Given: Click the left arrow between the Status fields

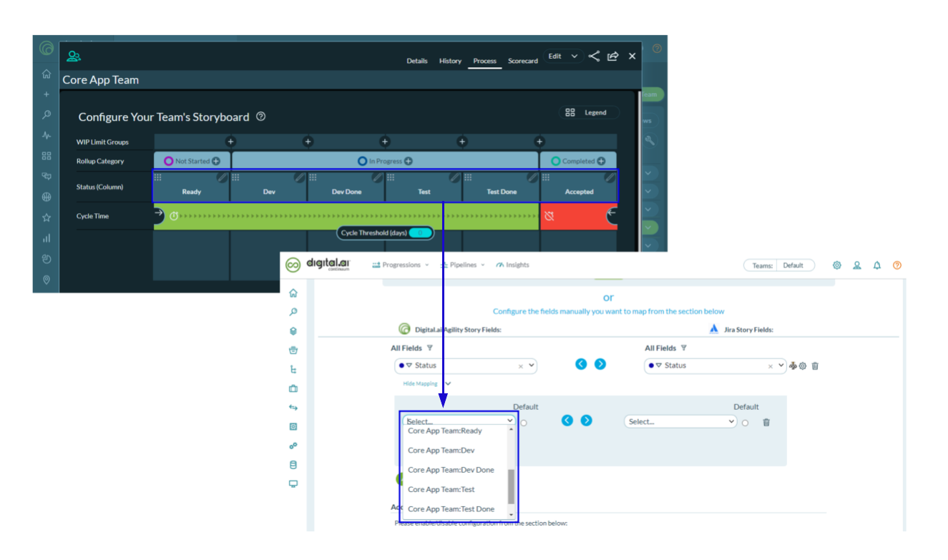Looking at the screenshot, I should click(581, 364).
